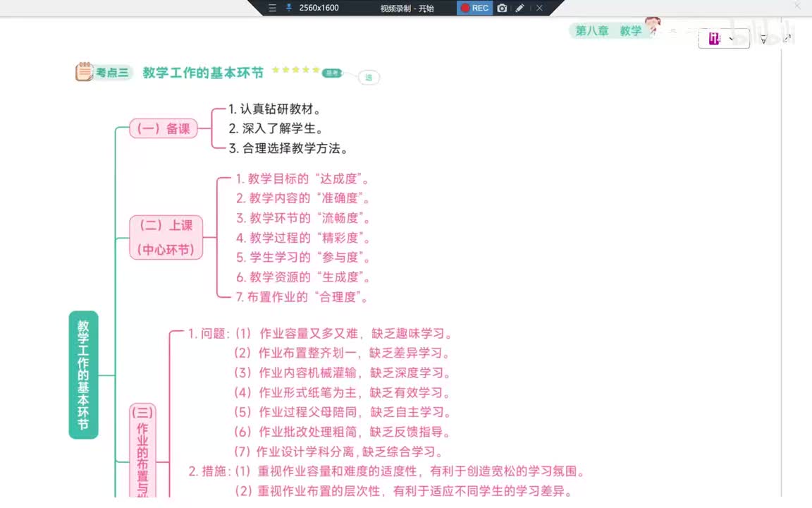Click the marker icon left of the expand arrows
Viewport: 812px width, 508px height.
coord(763,39)
